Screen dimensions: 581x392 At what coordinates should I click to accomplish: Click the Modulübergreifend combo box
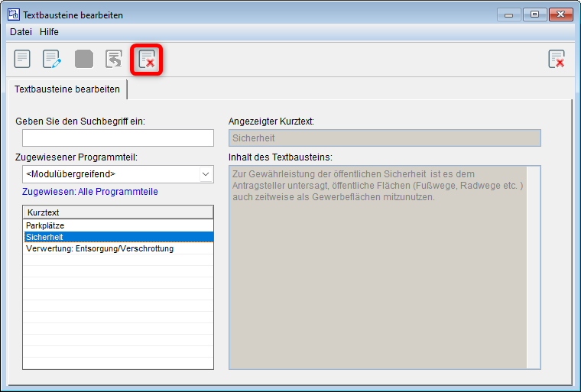[111, 174]
